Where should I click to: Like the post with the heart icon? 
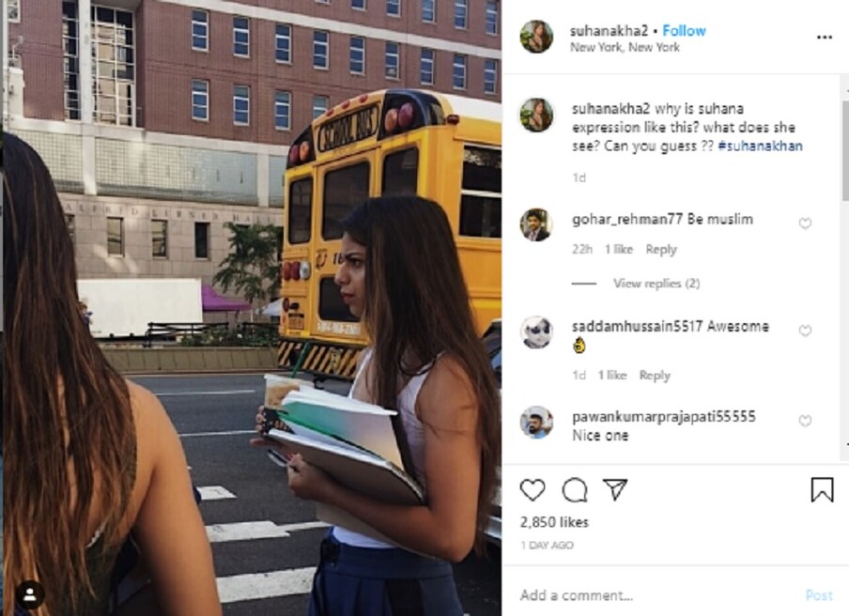coord(533,490)
